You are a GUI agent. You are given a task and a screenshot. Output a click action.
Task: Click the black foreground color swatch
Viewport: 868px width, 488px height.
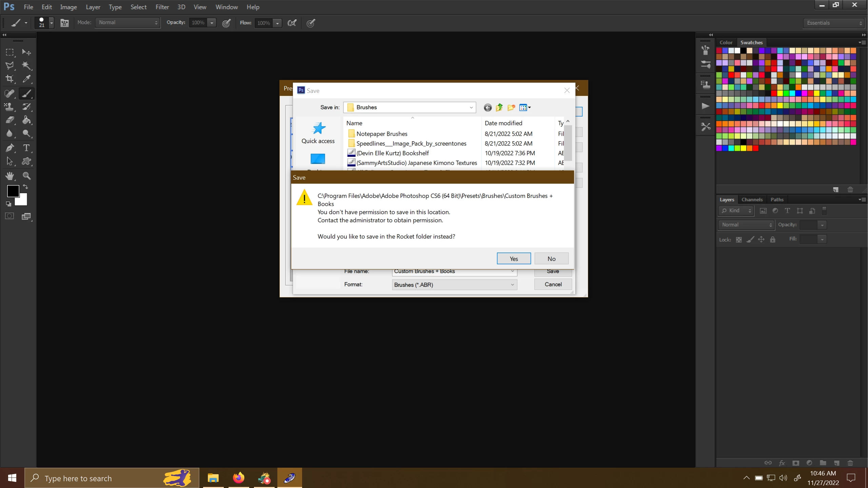click(13, 191)
